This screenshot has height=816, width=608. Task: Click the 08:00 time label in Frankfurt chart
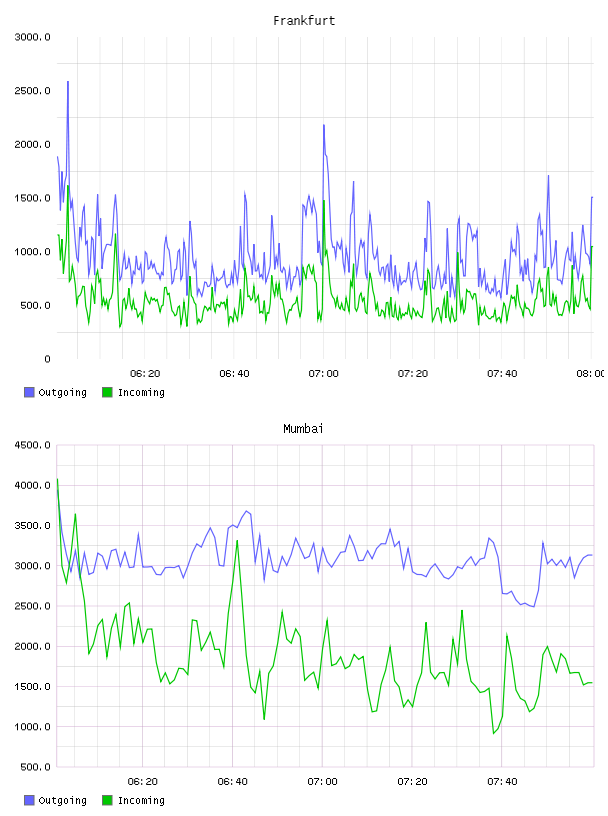tap(590, 374)
